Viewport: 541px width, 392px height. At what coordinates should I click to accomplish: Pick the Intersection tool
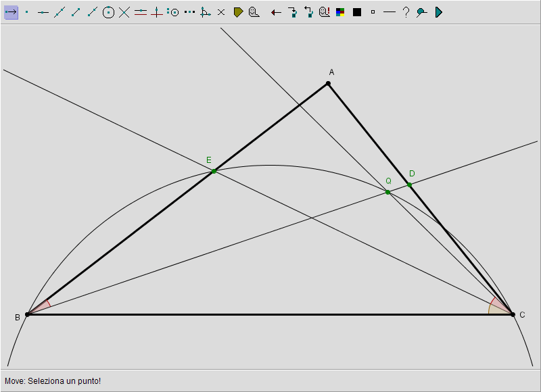124,12
